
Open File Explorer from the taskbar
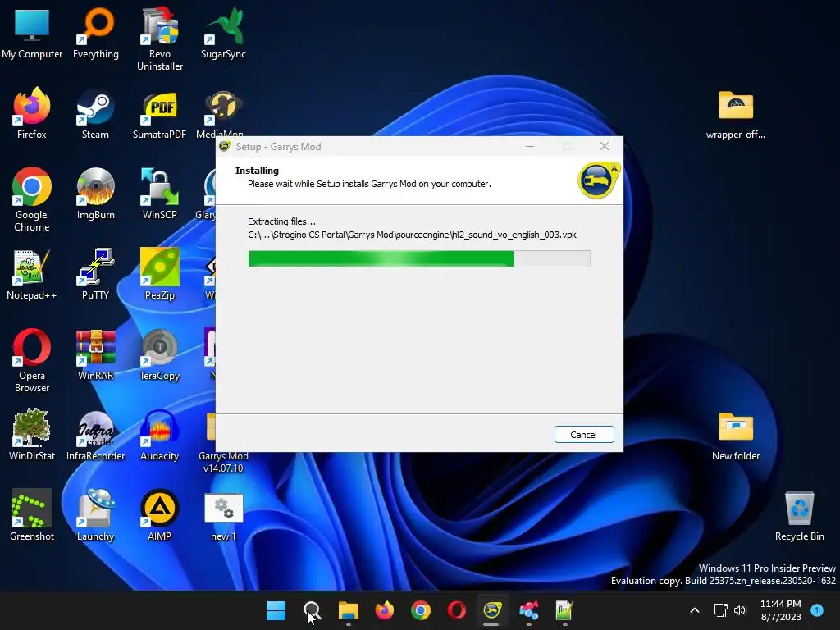[x=348, y=610]
